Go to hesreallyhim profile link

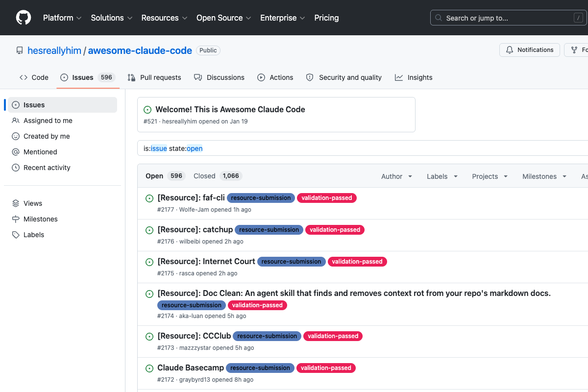pyautogui.click(x=54, y=50)
